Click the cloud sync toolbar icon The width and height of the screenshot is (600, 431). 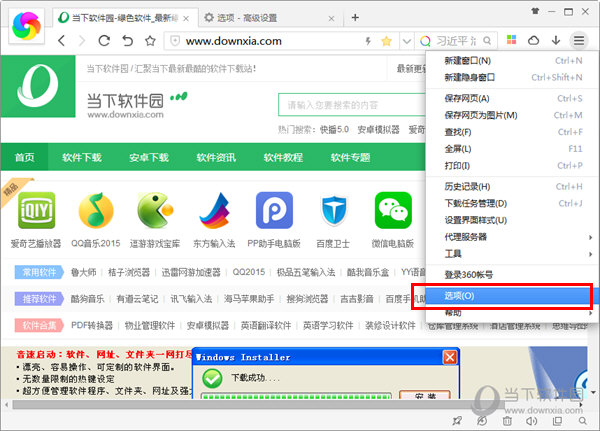tap(533, 40)
